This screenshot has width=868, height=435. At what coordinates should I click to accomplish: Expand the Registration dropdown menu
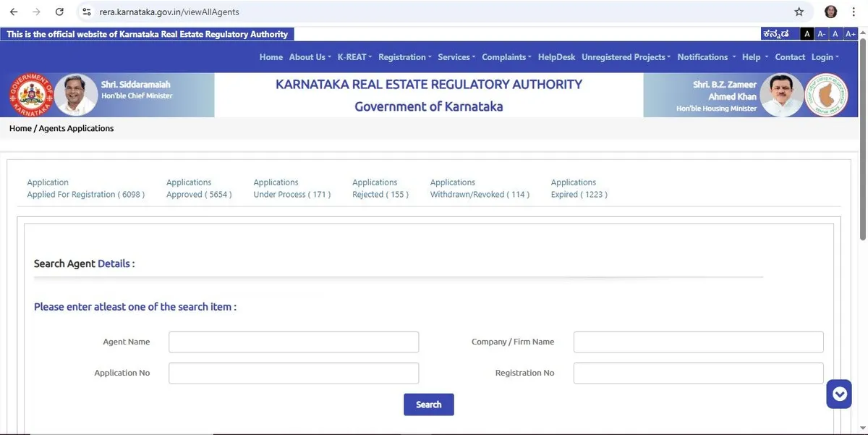click(404, 57)
